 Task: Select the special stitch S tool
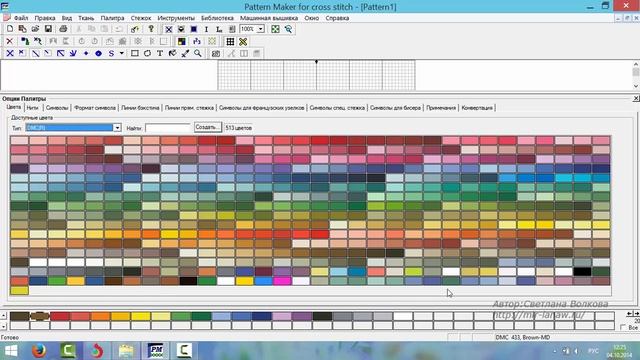click(x=111, y=53)
